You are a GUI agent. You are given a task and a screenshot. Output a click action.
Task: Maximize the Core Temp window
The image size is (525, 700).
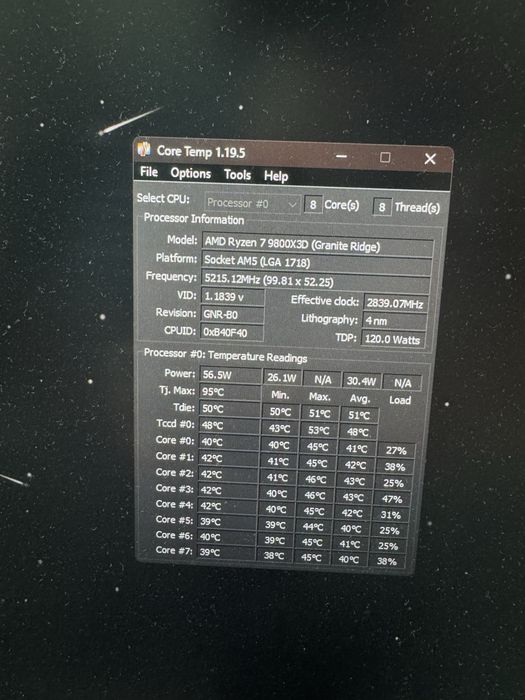(x=385, y=158)
